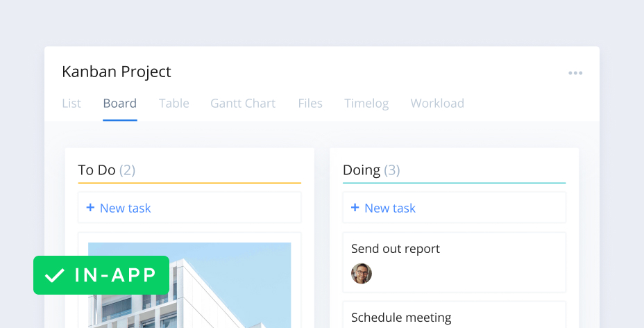The height and width of the screenshot is (328, 644).
Task: Open the three-dot project options menu
Action: click(575, 73)
